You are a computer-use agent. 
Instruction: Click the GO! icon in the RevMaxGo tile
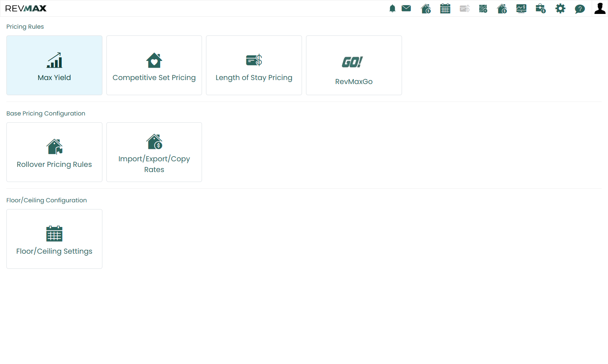click(352, 62)
